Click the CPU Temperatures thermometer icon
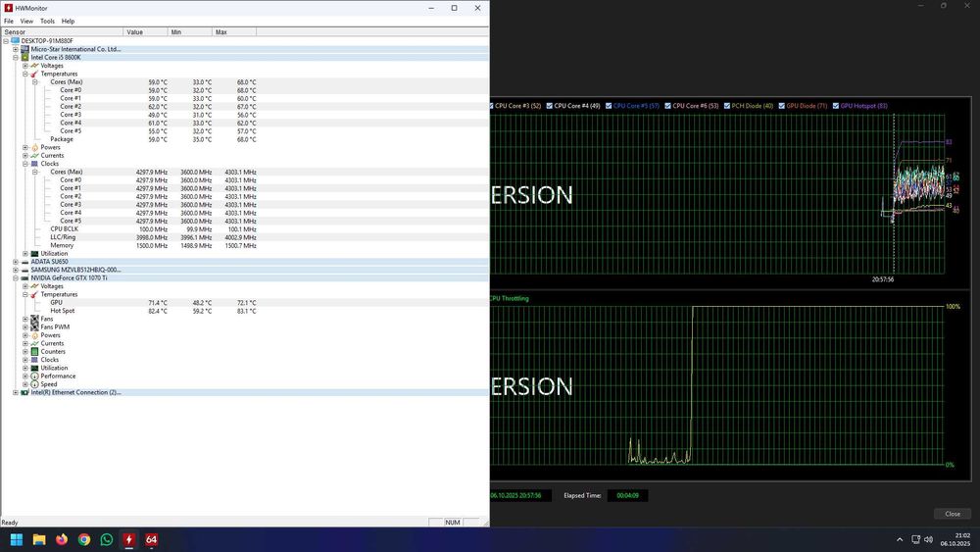Image resolution: width=980 pixels, height=552 pixels. pos(35,74)
